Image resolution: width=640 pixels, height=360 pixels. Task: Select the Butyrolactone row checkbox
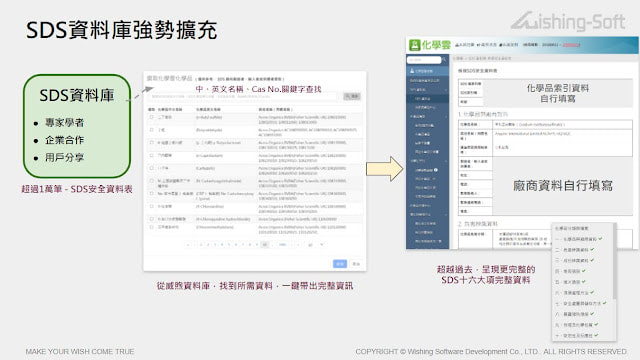point(151,142)
